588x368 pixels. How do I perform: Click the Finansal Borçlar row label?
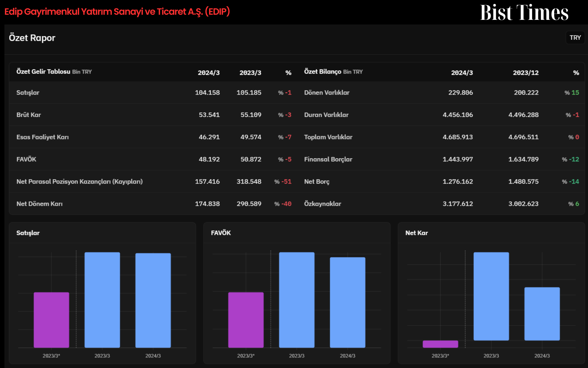[328, 159]
